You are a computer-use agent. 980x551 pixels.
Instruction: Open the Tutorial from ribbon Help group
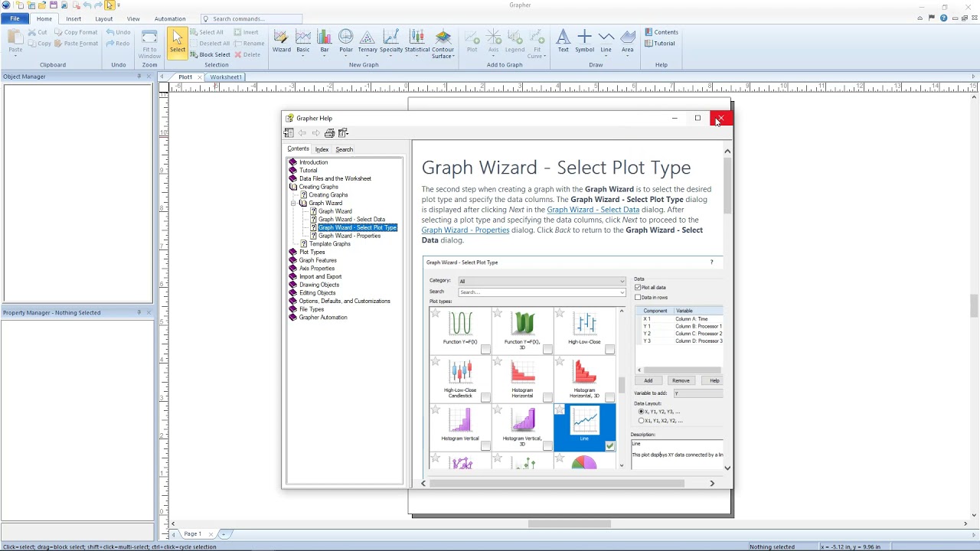click(x=660, y=43)
